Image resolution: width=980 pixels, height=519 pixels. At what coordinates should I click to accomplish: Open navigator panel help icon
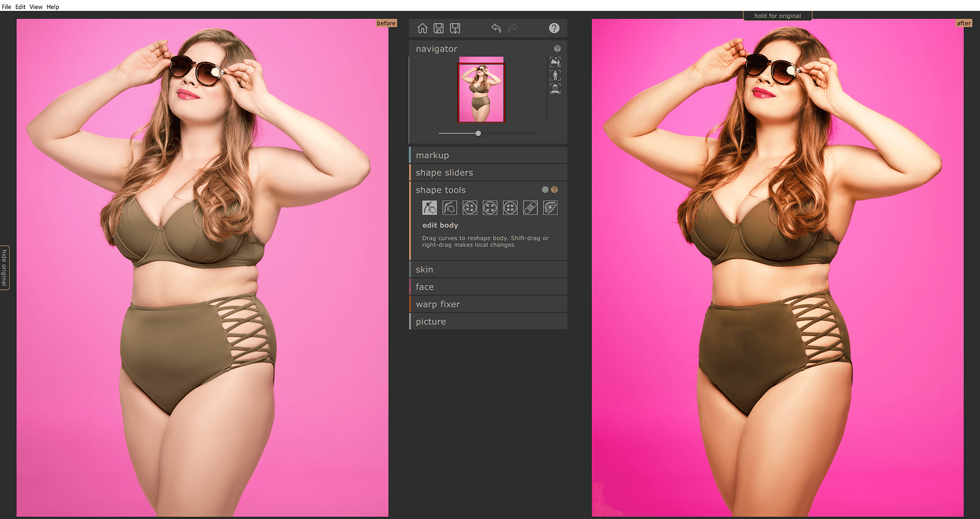tap(557, 48)
